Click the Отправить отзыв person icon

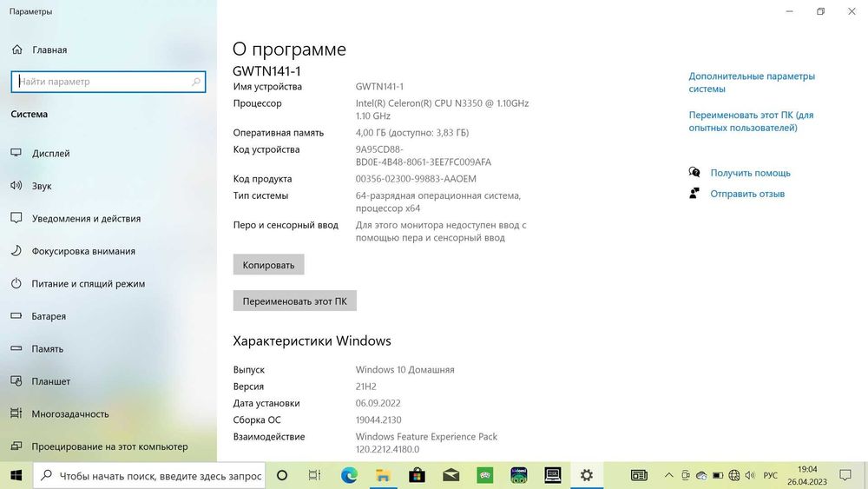coord(694,194)
